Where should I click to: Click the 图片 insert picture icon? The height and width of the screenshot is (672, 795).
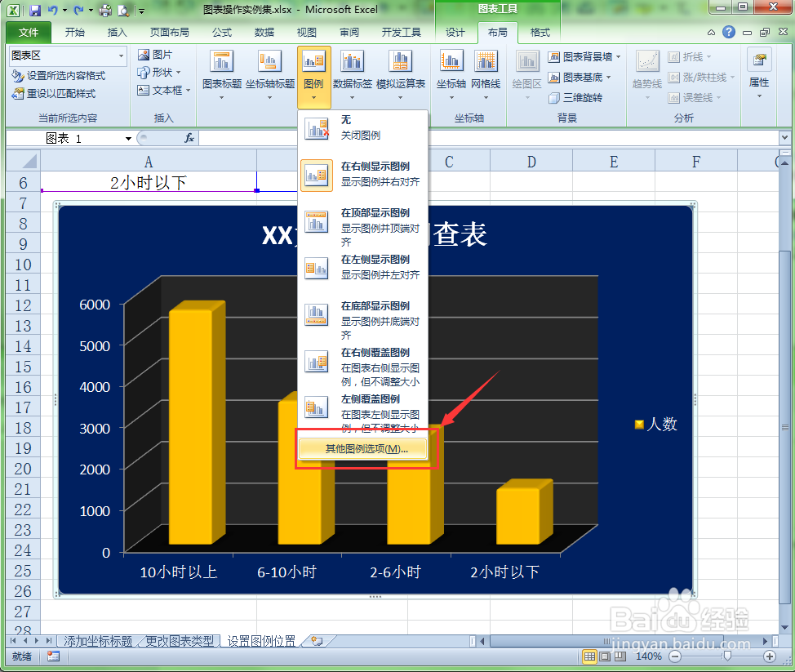pyautogui.click(x=144, y=54)
